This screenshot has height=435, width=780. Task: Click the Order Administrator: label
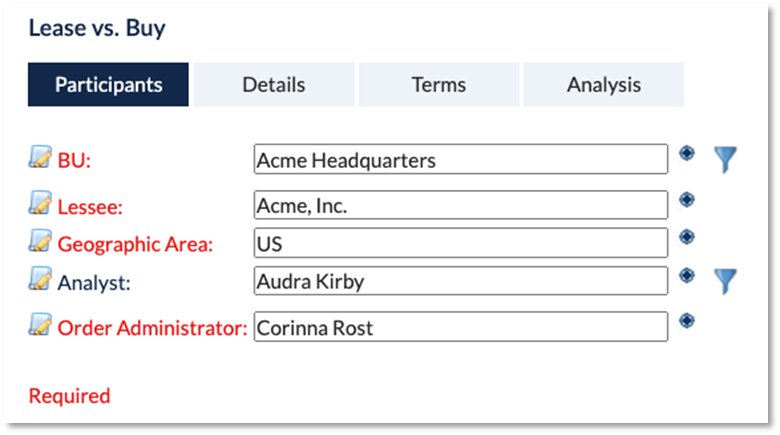point(152,328)
